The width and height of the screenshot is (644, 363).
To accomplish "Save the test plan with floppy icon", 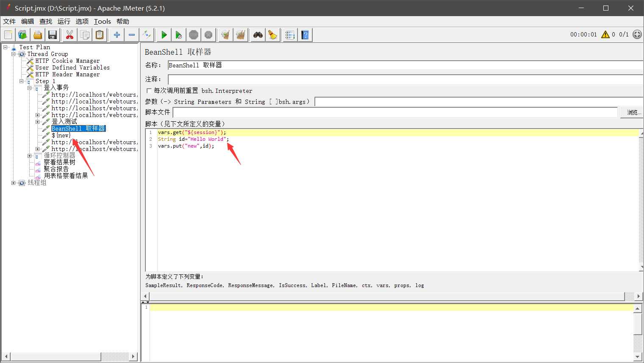I will pos(53,35).
